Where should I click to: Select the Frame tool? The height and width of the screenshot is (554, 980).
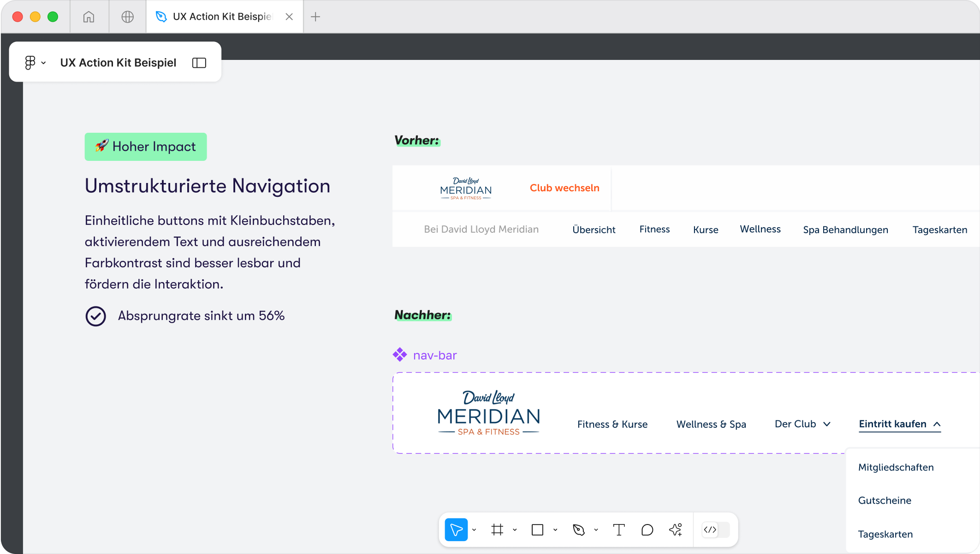[497, 530]
